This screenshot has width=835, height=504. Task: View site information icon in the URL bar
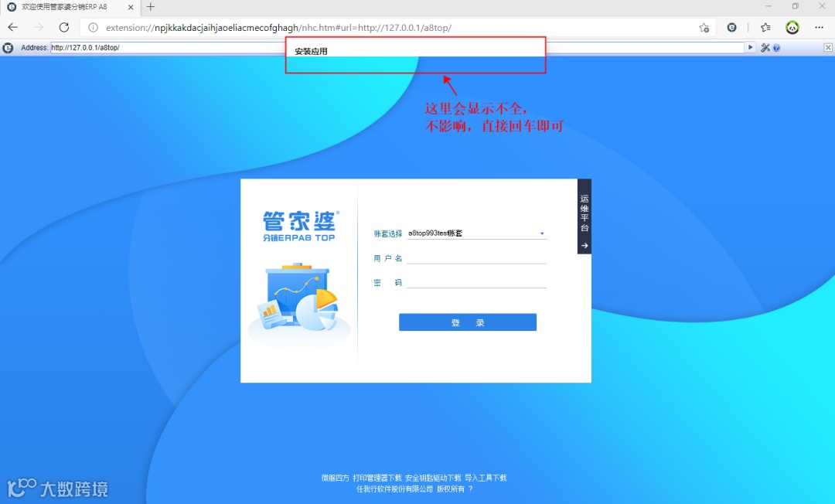click(94, 28)
